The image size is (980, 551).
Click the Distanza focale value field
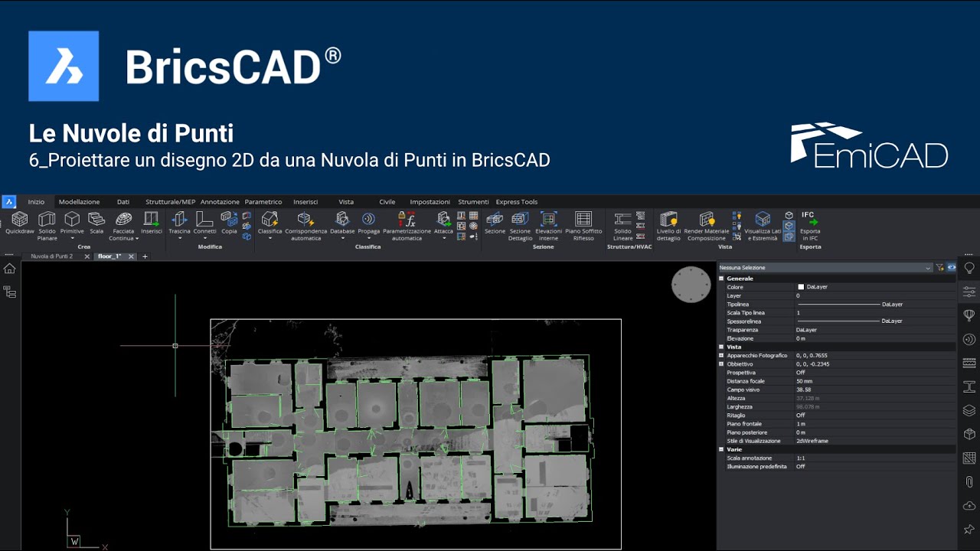click(874, 381)
